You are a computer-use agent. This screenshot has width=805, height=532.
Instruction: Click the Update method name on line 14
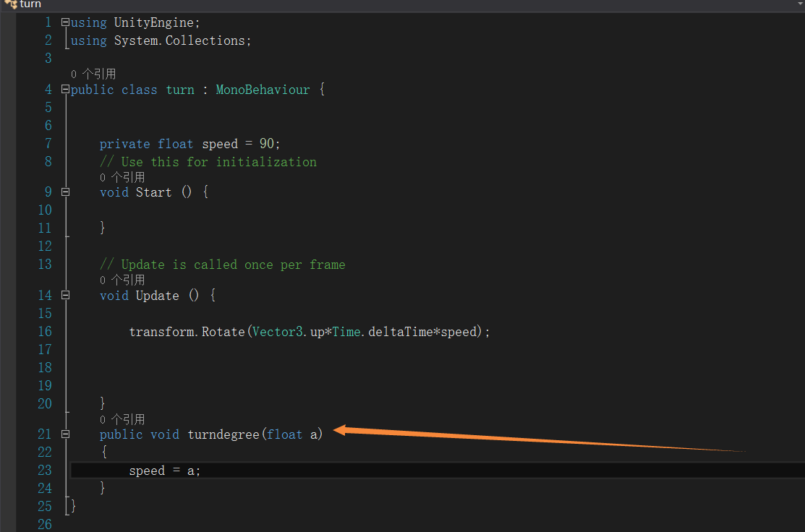157,296
